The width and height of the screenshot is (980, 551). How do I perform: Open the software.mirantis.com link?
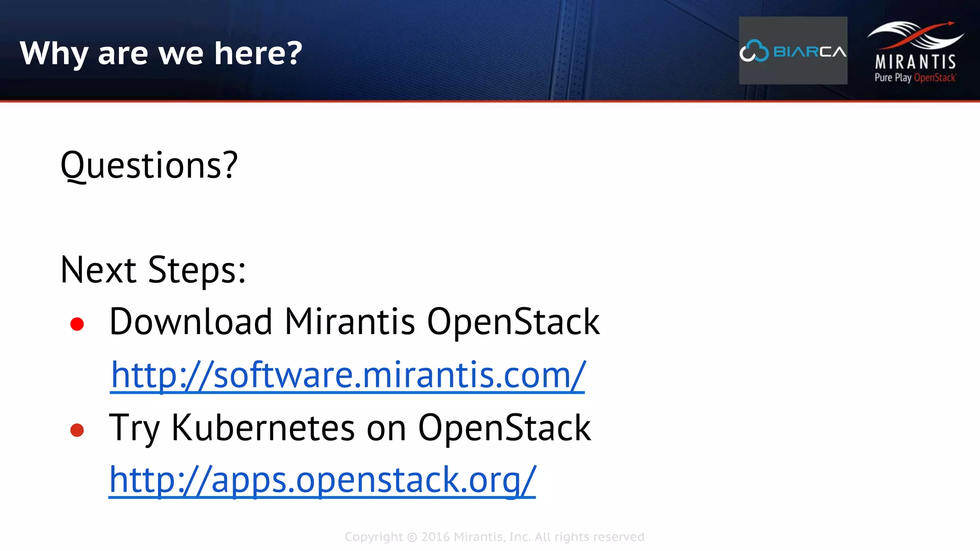click(348, 375)
